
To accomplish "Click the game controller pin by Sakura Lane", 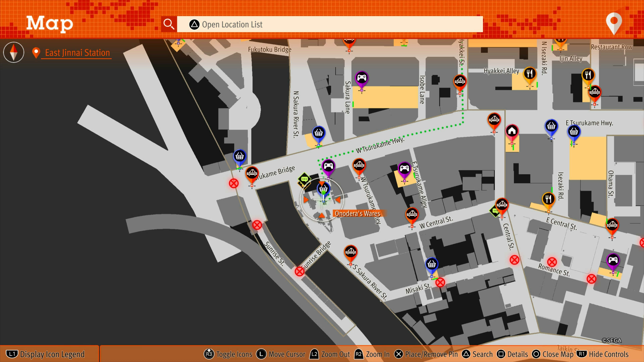I will click(x=362, y=78).
